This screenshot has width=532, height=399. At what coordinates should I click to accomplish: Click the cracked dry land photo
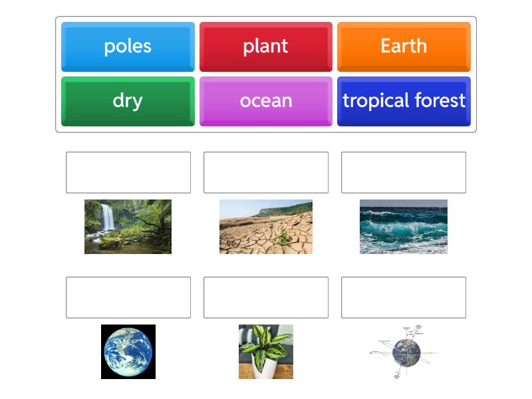click(266, 227)
